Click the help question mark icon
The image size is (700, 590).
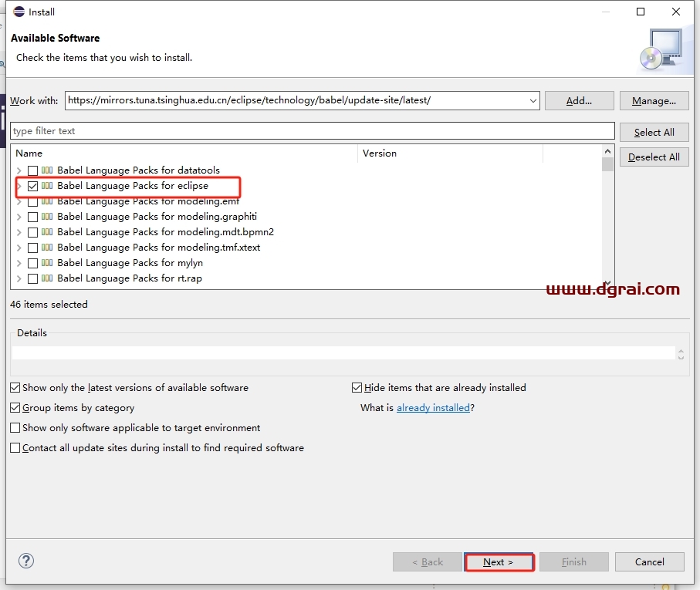[x=26, y=561]
